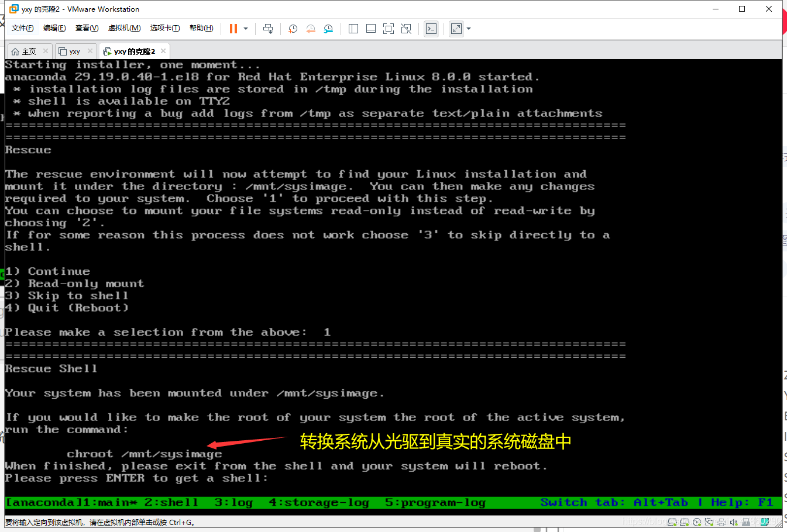Click the '5:program-log' tmux tab label
The image size is (787, 532).
tap(435, 503)
